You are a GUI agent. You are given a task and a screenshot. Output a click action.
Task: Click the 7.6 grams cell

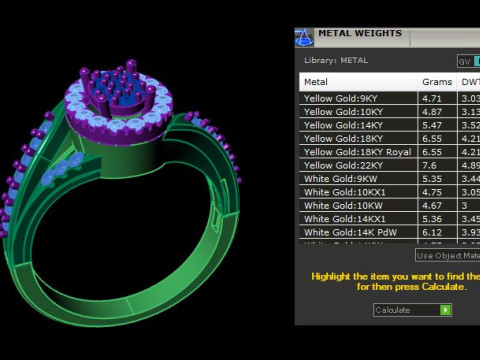(437, 165)
